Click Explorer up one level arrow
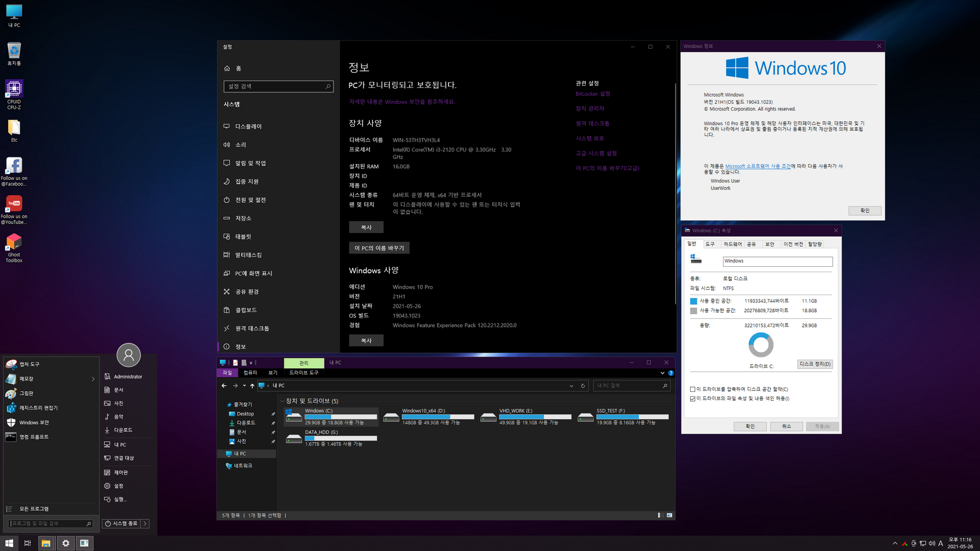The height and width of the screenshot is (551, 980). point(252,386)
